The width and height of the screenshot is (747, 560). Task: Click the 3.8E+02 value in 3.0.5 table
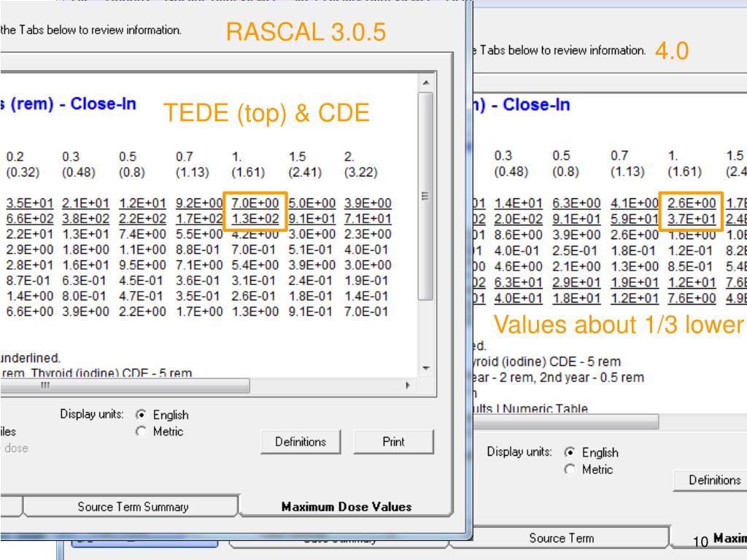pos(86,219)
